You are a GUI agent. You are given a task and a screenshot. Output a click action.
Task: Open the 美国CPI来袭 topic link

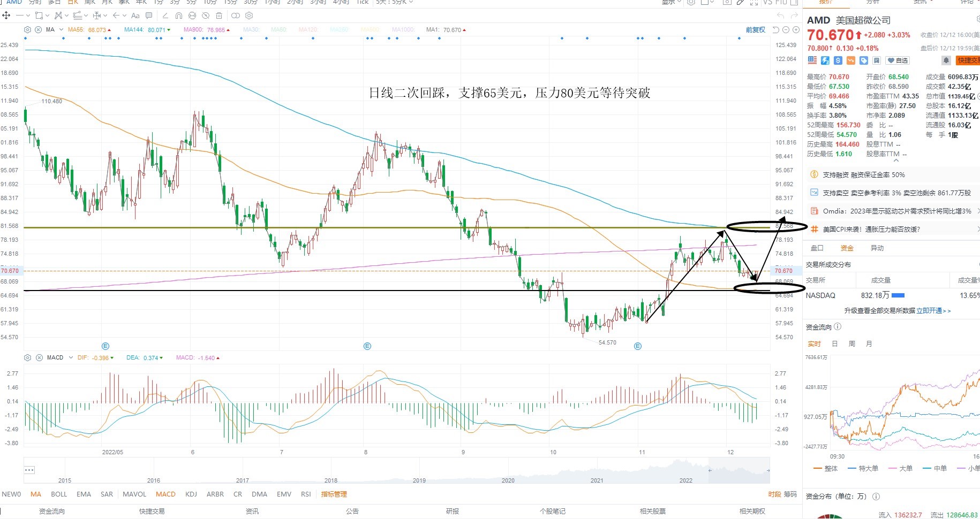(871, 230)
